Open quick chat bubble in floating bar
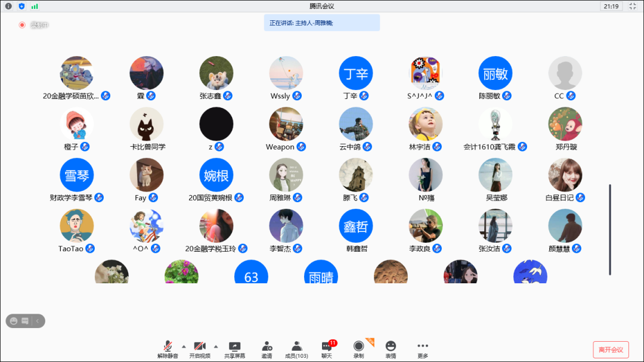The height and width of the screenshot is (362, 644). click(25, 321)
